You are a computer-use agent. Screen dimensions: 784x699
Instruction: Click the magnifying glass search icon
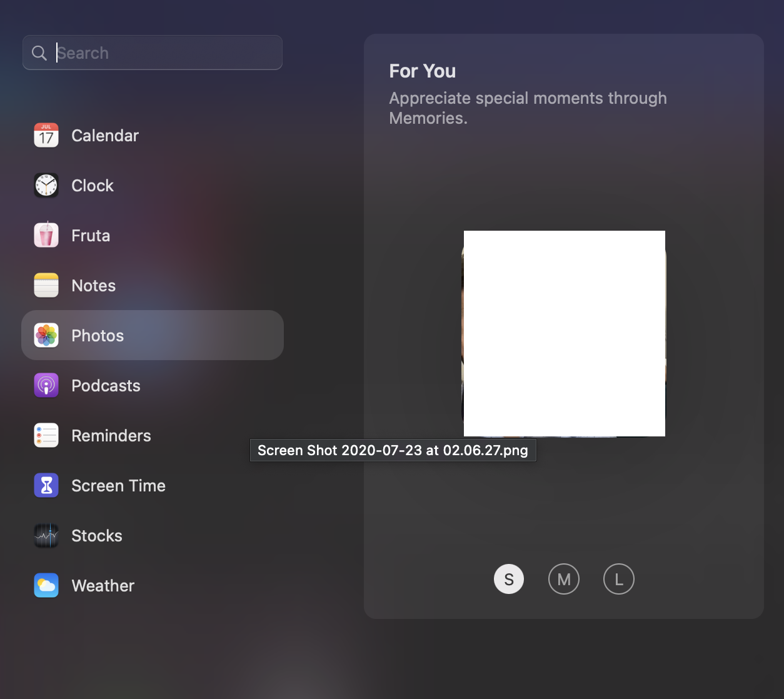[39, 53]
